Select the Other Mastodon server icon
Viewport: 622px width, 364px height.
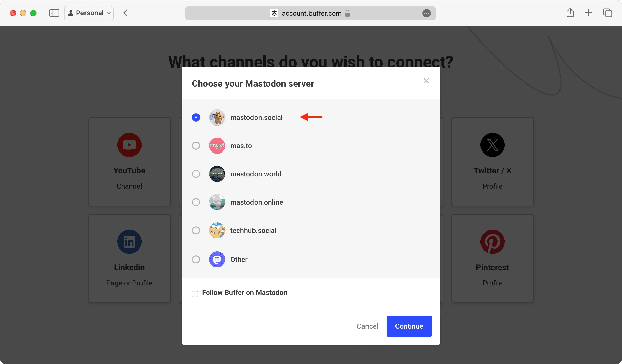217,259
